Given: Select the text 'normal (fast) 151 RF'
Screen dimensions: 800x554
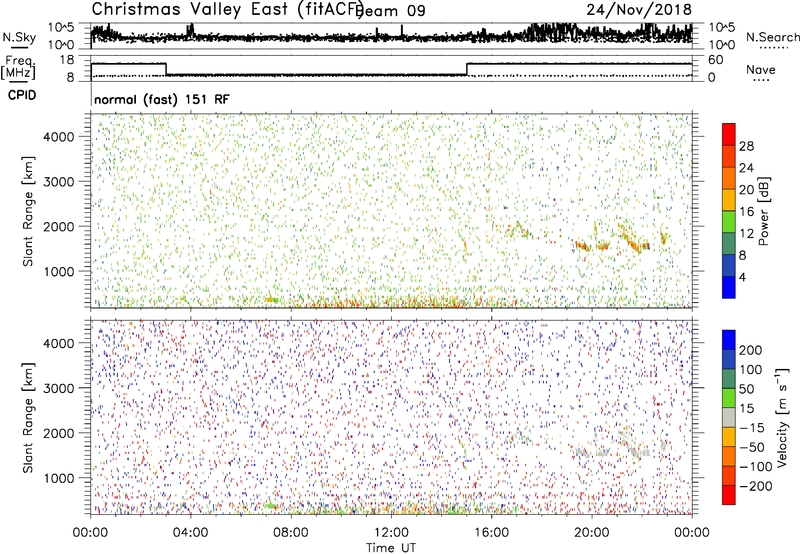Looking at the screenshot, I should 162,99.
